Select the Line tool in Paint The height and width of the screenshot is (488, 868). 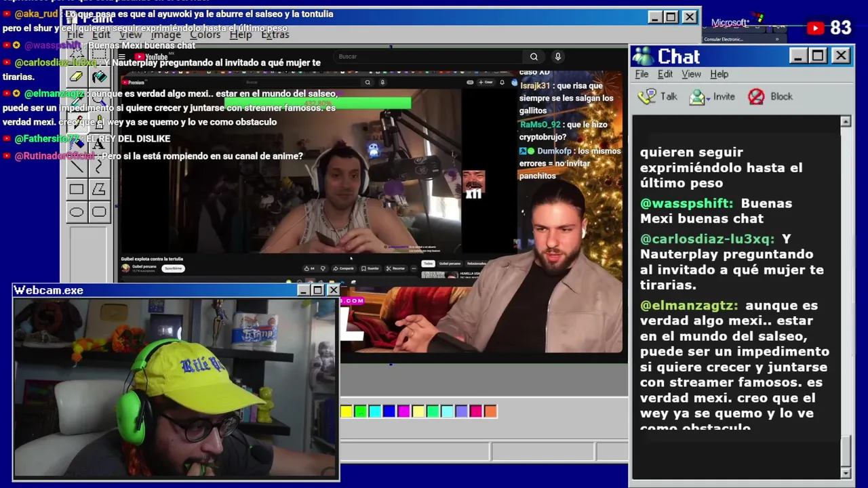77,166
